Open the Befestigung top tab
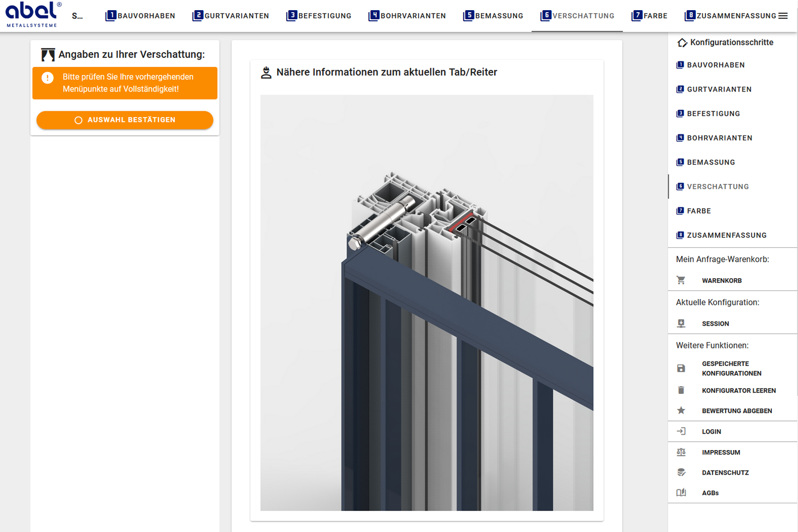The image size is (798, 532). click(319, 16)
